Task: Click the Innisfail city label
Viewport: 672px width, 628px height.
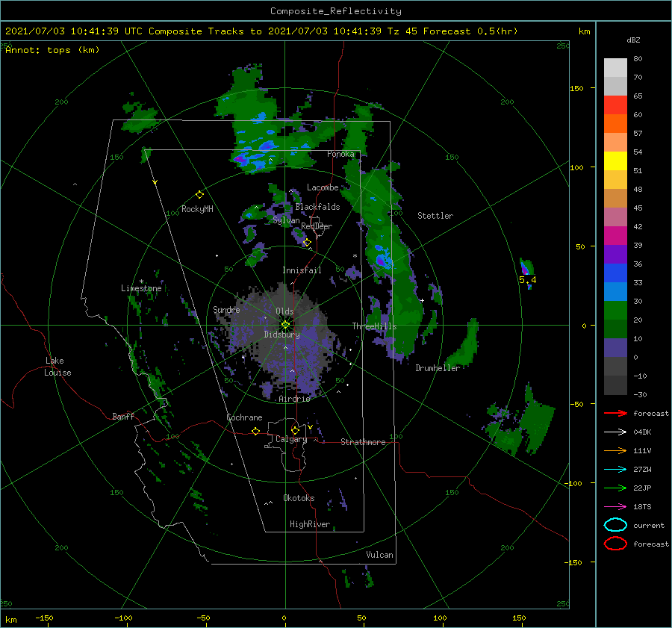Action: point(302,270)
